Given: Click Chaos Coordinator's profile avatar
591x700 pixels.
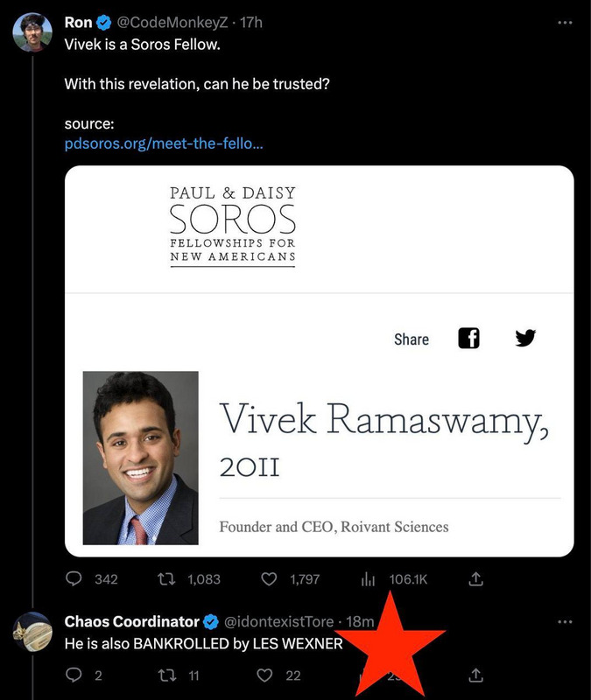Looking at the screenshot, I should click(31, 633).
